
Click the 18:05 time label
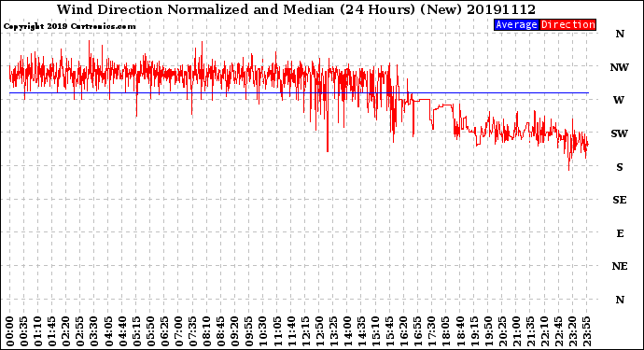[446, 331]
